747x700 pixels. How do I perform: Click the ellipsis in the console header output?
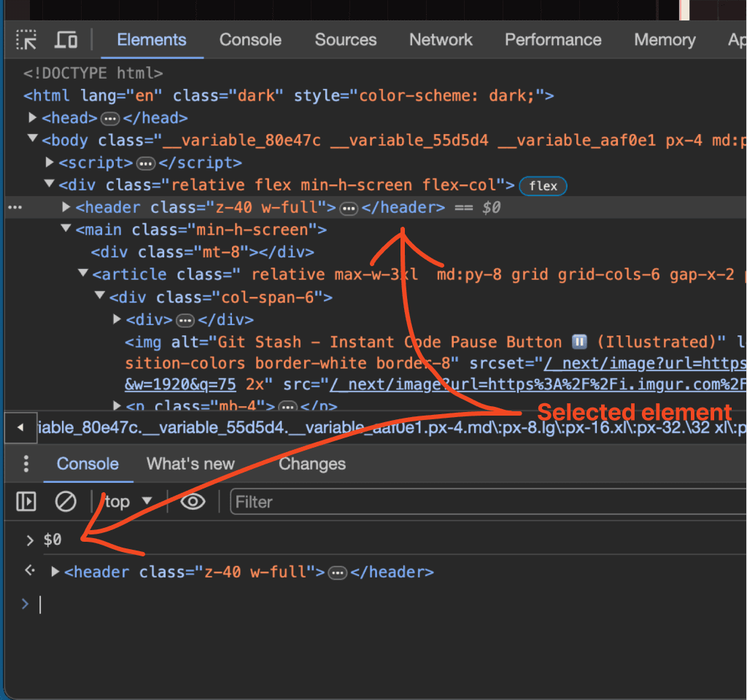[x=337, y=573]
